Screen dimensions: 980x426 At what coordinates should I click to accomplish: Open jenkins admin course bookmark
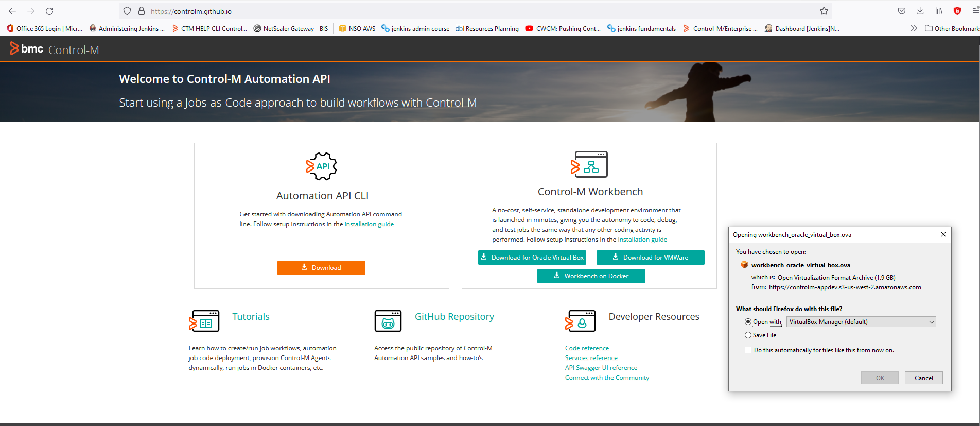click(x=415, y=28)
